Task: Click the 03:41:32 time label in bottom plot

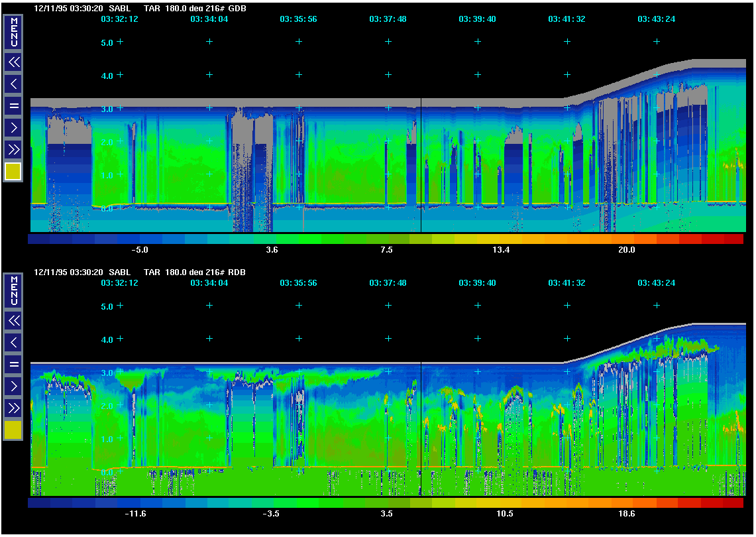Action: coord(567,283)
